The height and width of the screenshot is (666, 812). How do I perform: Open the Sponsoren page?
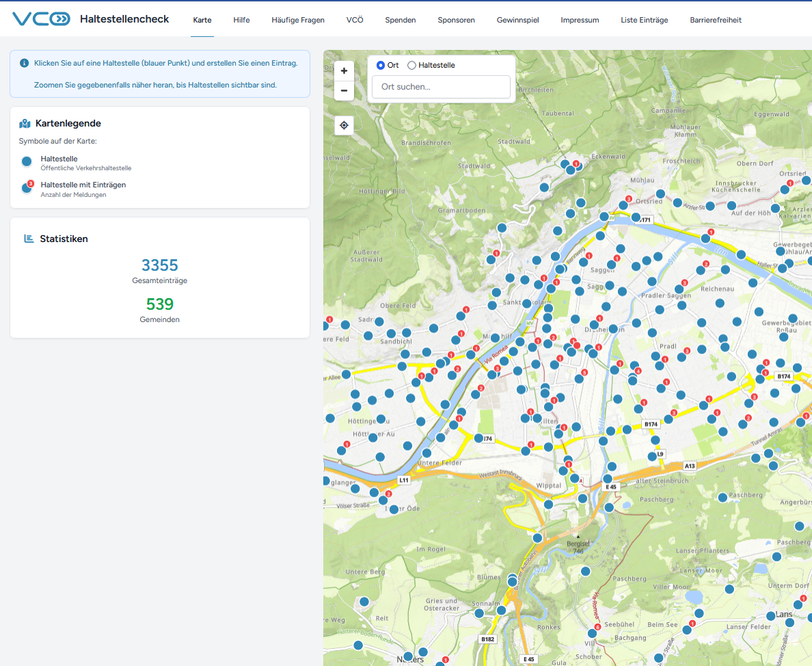[456, 20]
